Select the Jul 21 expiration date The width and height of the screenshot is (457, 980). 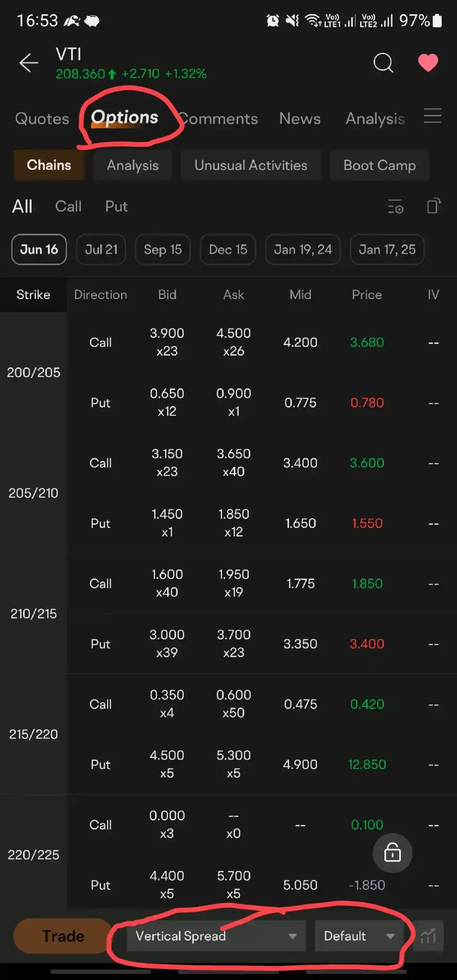[x=101, y=249]
